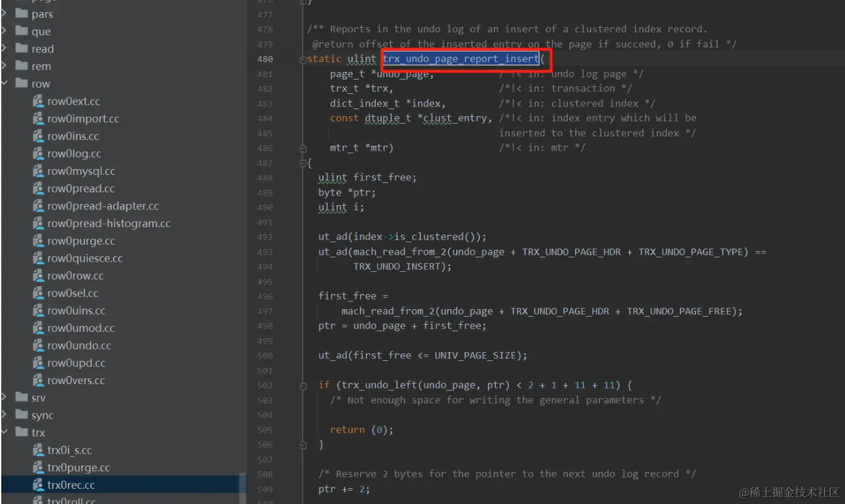The width and height of the screenshot is (845, 504).
Task: Open row0sel.cc file
Action: pyautogui.click(x=73, y=293)
